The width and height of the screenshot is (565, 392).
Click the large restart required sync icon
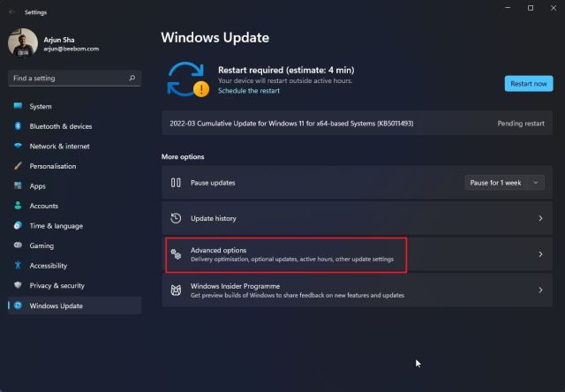click(x=187, y=79)
